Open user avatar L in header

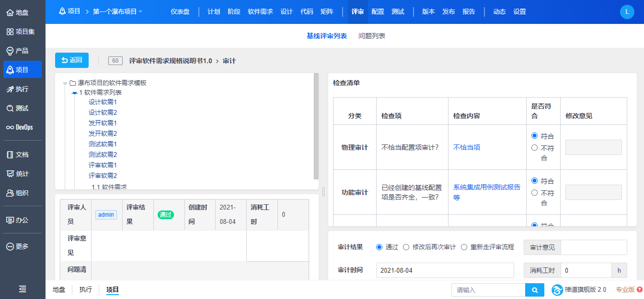pos(627,12)
